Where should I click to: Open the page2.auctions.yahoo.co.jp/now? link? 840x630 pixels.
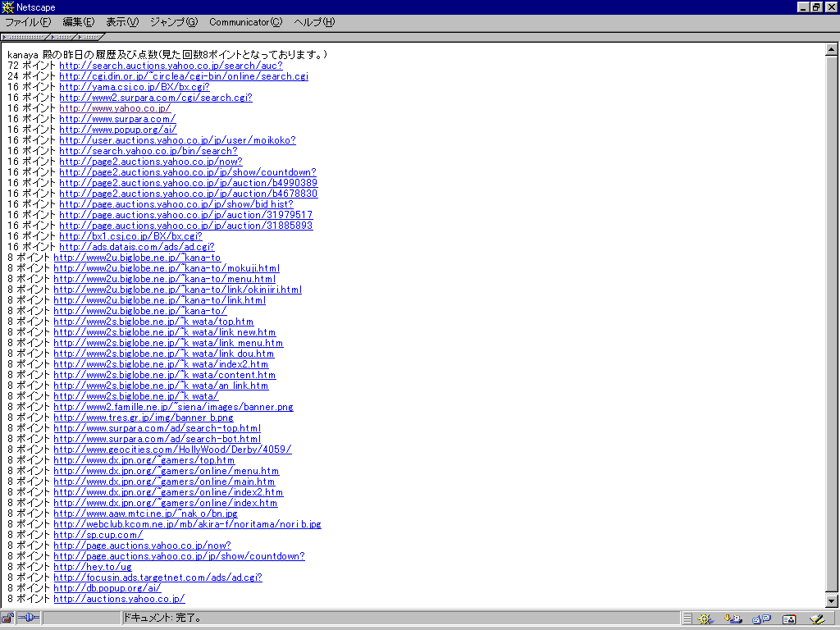click(x=151, y=162)
